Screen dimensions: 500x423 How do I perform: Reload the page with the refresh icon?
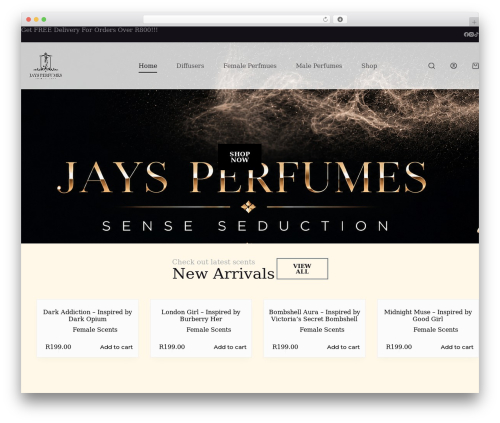pos(325,19)
